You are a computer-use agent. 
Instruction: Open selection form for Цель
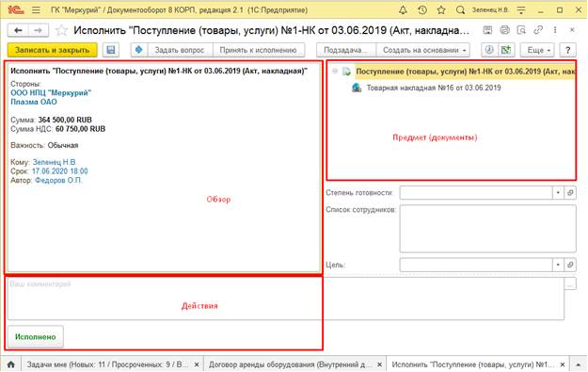point(570,265)
